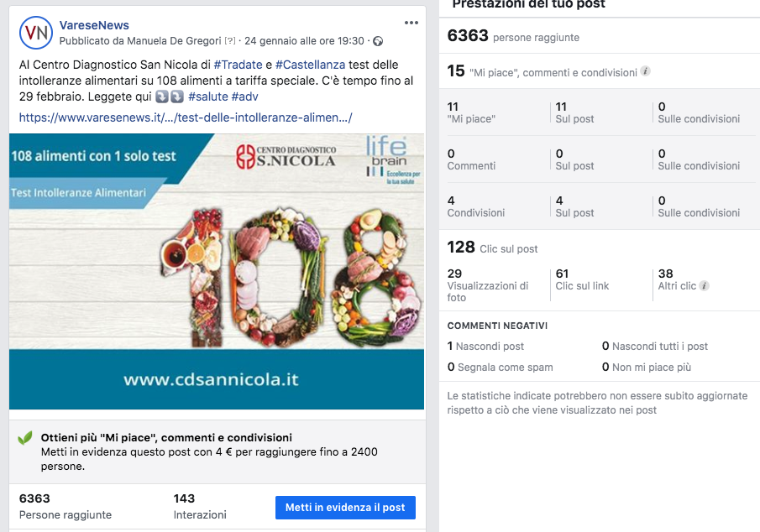Open the 108 alimenti post image
The image size is (760, 532).
217,271
